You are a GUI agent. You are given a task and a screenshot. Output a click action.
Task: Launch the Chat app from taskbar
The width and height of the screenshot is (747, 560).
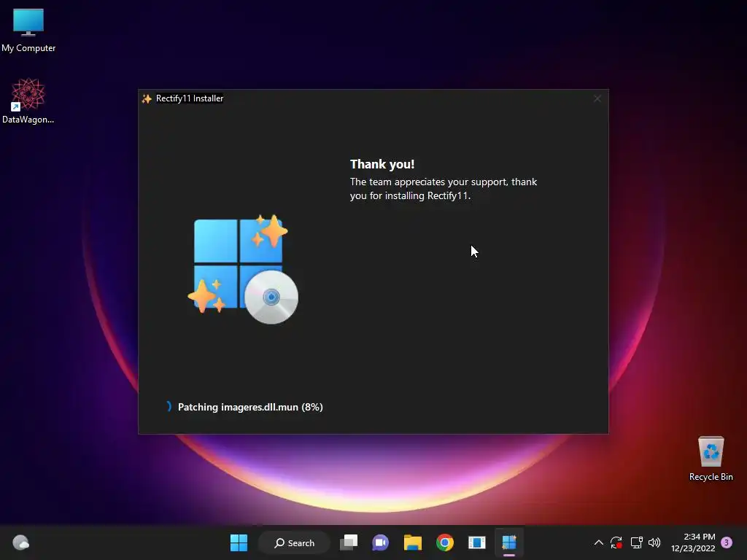tap(380, 542)
